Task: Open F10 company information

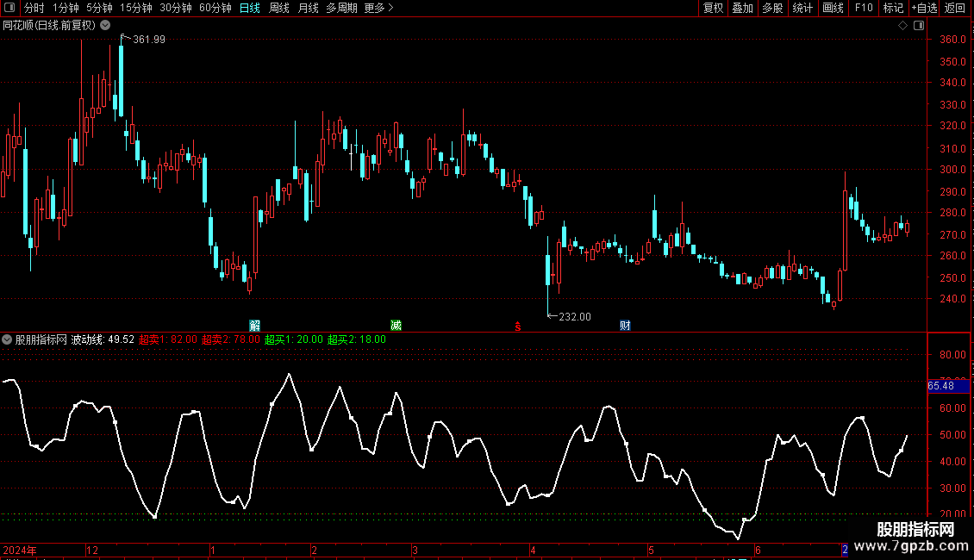Action: pyautogui.click(x=864, y=8)
